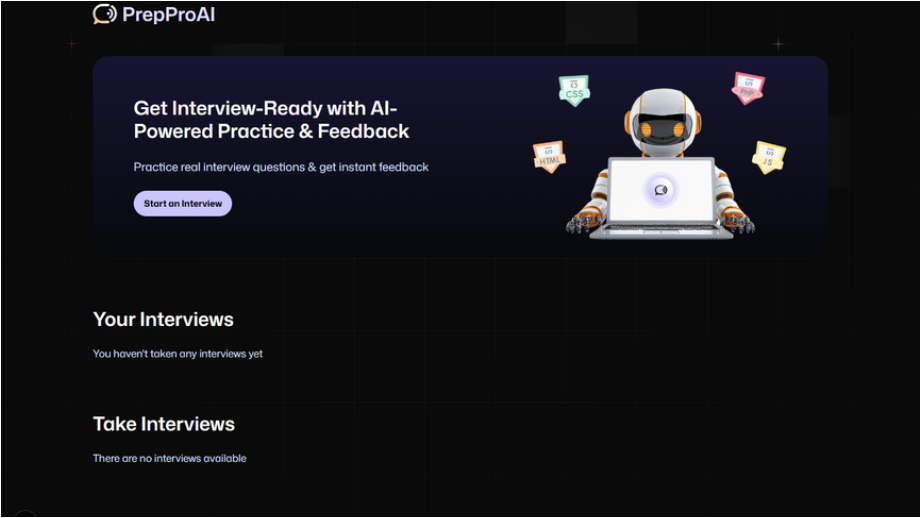Click the partial circular icon at bottom-left corner
The height and width of the screenshot is (518, 921).
point(25,514)
